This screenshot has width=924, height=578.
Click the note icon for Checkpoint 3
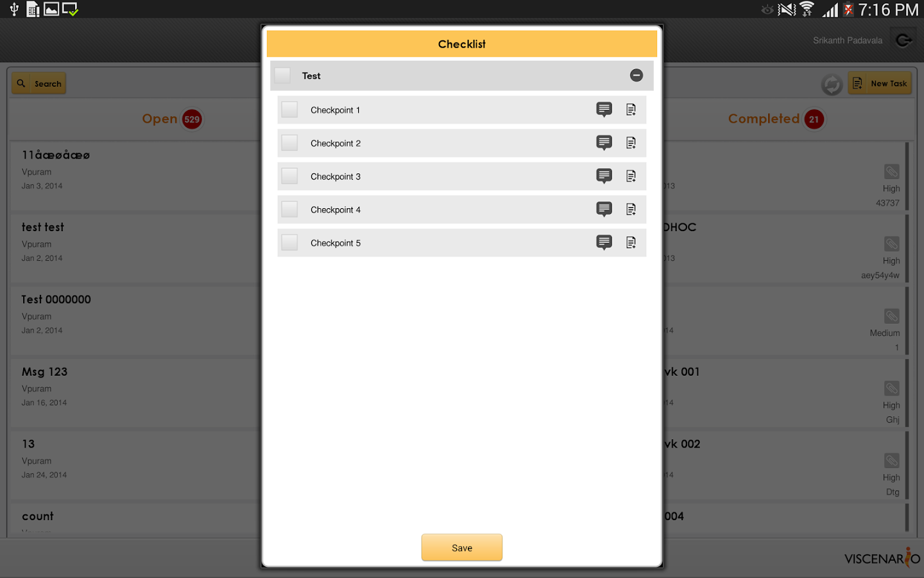631,177
